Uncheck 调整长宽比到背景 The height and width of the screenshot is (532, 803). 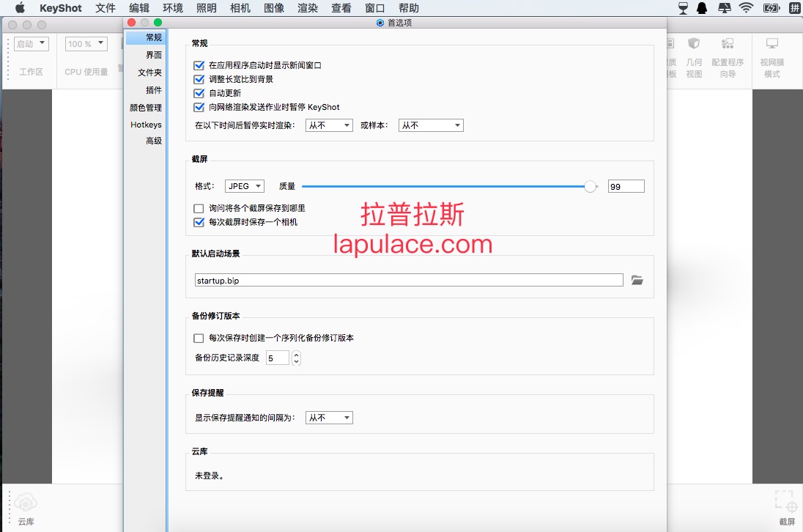[199, 79]
